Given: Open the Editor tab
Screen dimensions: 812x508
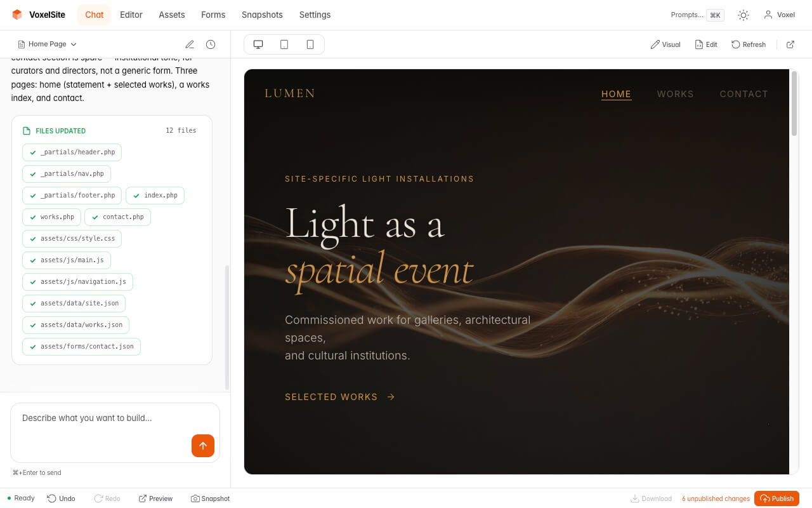Looking at the screenshot, I should click(x=131, y=15).
